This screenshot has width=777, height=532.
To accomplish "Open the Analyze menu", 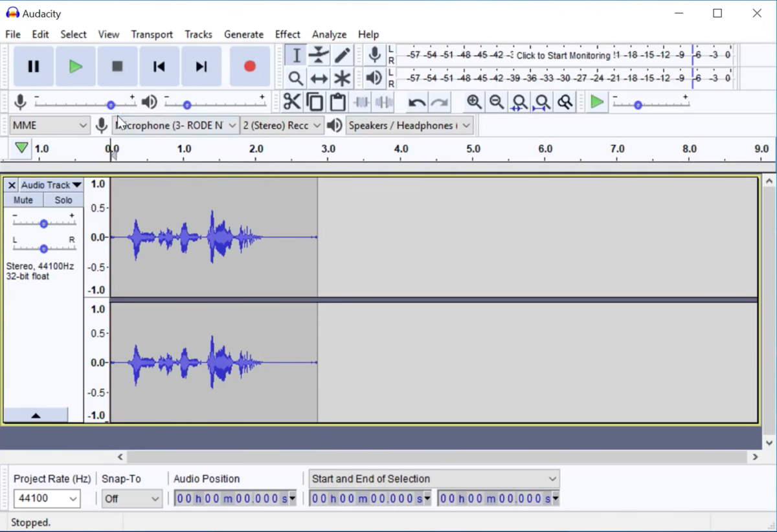I will coord(330,34).
